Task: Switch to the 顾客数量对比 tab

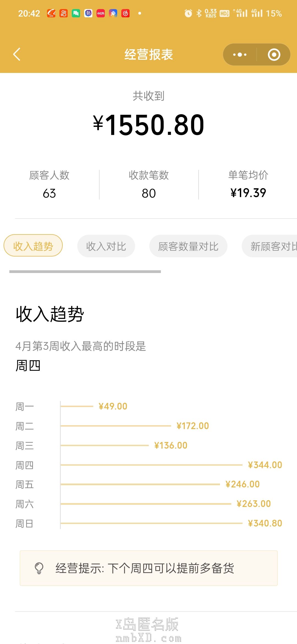Action: (x=188, y=246)
